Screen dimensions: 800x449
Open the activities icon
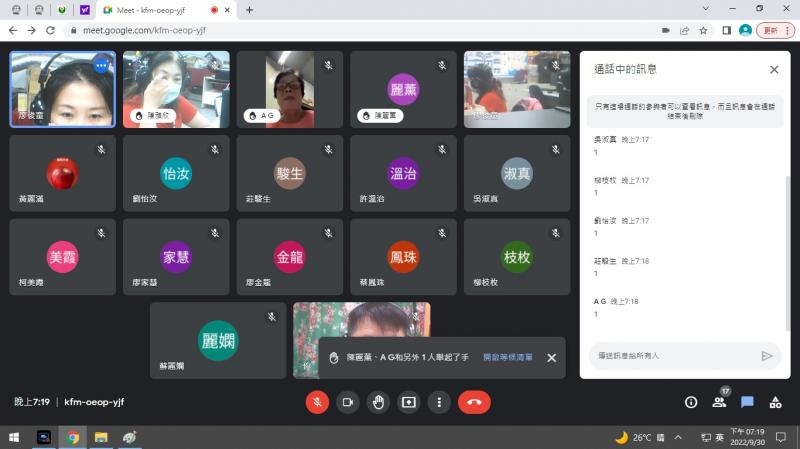point(775,402)
